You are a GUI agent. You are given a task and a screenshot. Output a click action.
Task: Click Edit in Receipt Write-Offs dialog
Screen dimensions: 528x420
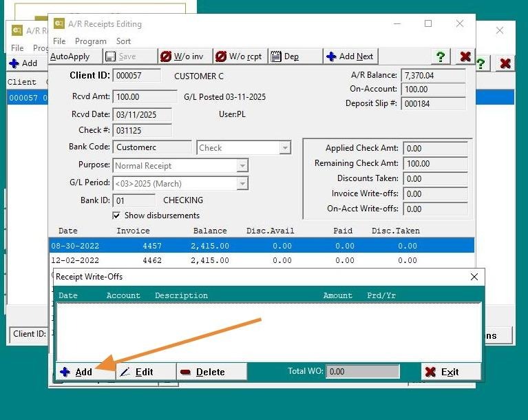point(146,372)
